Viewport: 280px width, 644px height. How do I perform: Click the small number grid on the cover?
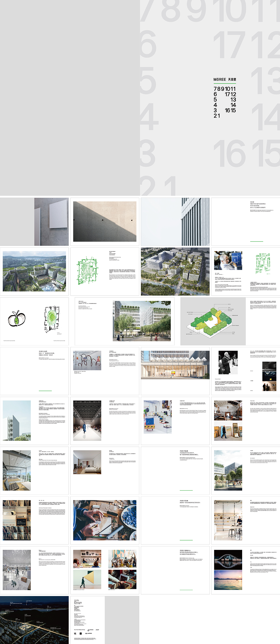coord(225,102)
